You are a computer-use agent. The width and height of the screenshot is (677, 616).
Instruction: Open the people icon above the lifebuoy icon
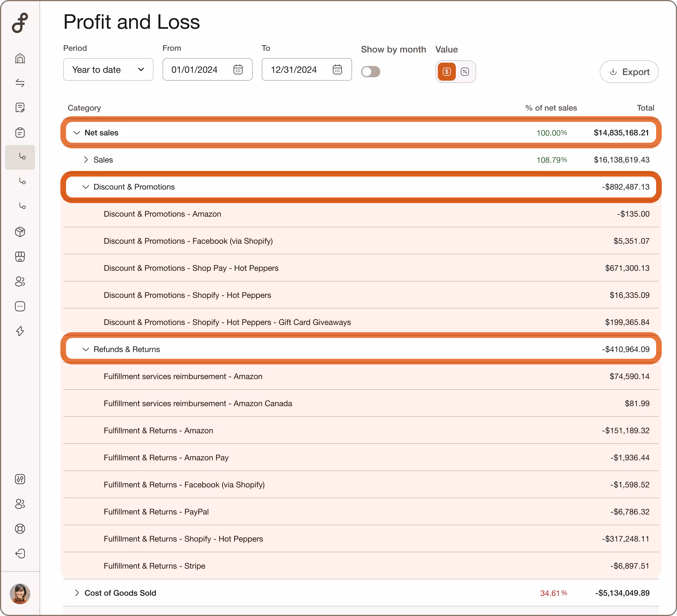(20, 504)
